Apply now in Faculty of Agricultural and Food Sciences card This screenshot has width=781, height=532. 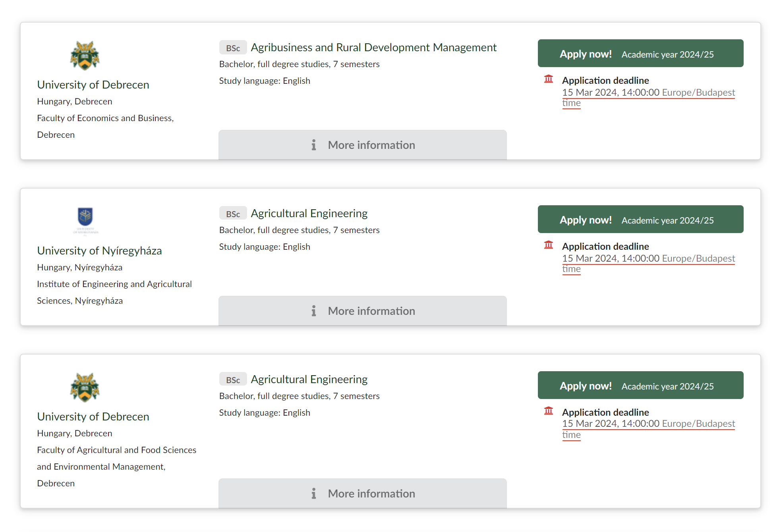pos(640,385)
